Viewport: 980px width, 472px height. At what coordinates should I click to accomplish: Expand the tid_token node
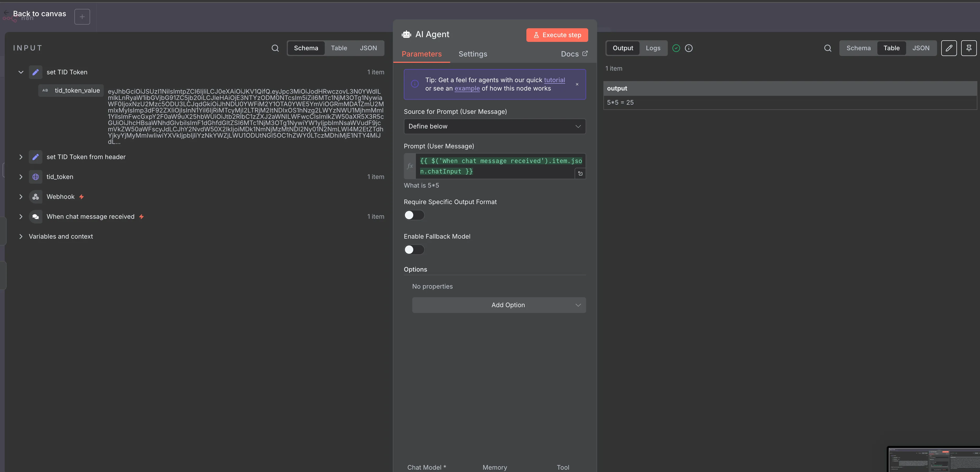(21, 177)
